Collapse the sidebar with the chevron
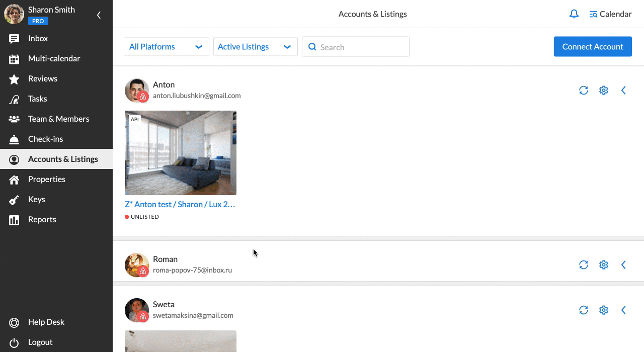Image resolution: width=644 pixels, height=352 pixels. tap(99, 15)
